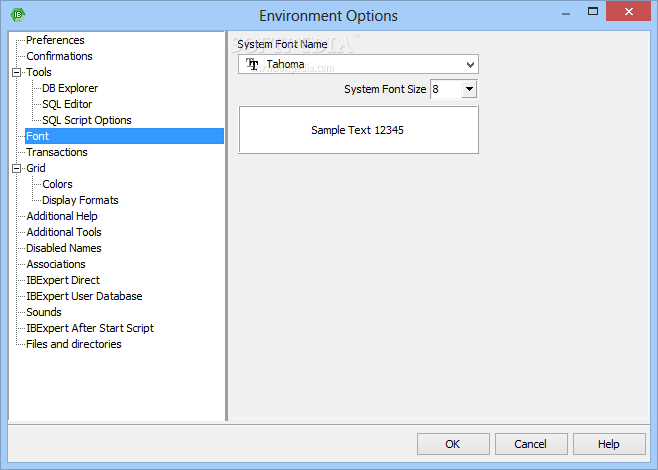Open DB Explorer options
This screenshot has width=658, height=470.
[70, 88]
